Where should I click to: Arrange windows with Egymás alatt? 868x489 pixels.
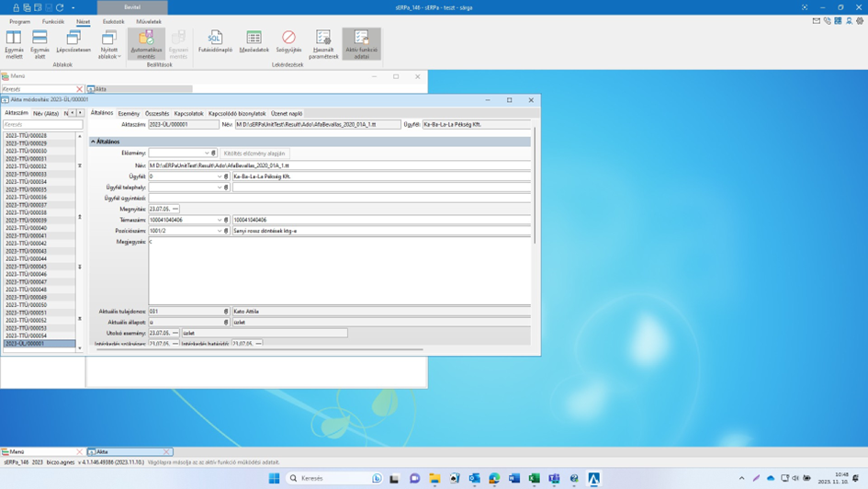(x=39, y=39)
